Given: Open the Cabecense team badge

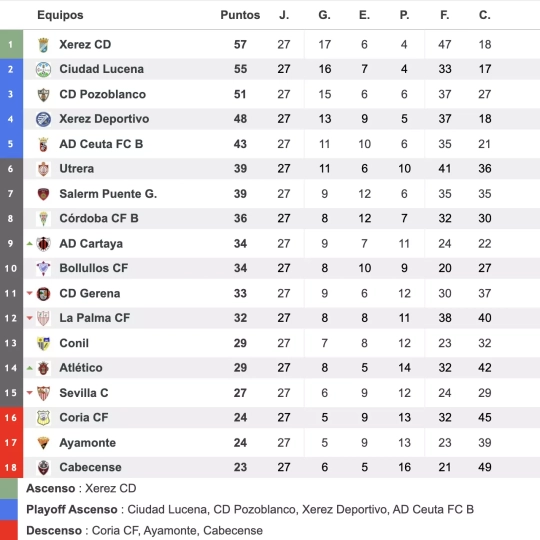Looking at the screenshot, I should click(x=43, y=467).
